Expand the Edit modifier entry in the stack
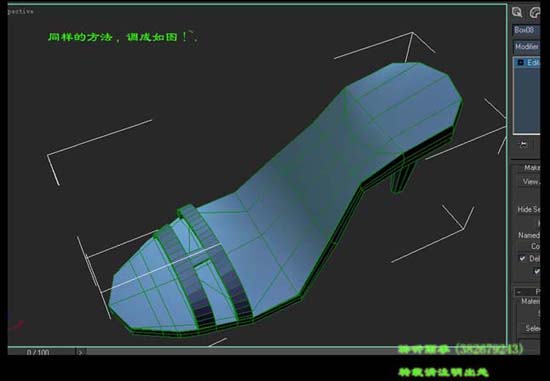This screenshot has width=550, height=381. click(x=521, y=62)
